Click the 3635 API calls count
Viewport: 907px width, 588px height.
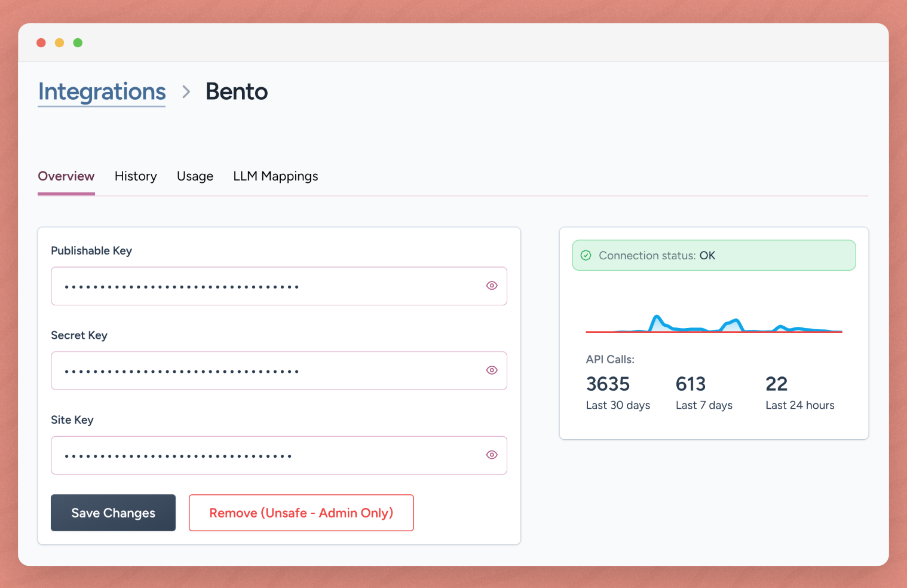(608, 384)
